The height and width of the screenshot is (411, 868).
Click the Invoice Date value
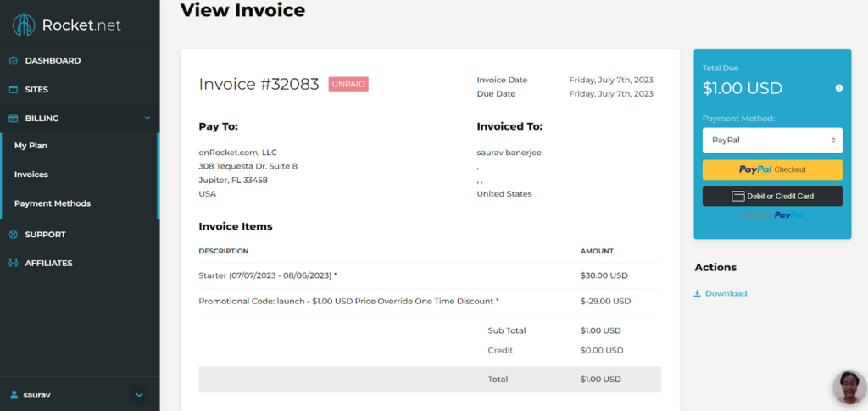click(x=611, y=81)
